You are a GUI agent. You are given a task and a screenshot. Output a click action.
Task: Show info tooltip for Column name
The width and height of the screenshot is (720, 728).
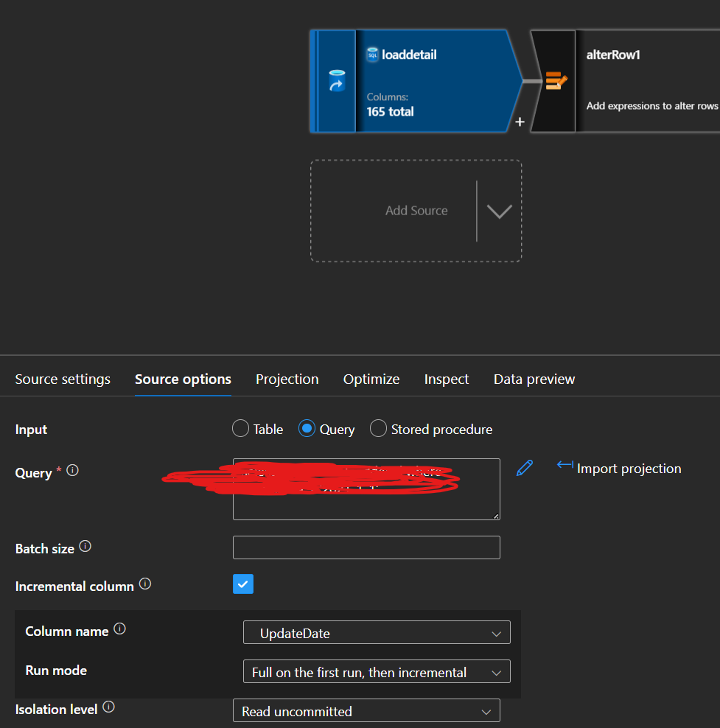click(120, 629)
